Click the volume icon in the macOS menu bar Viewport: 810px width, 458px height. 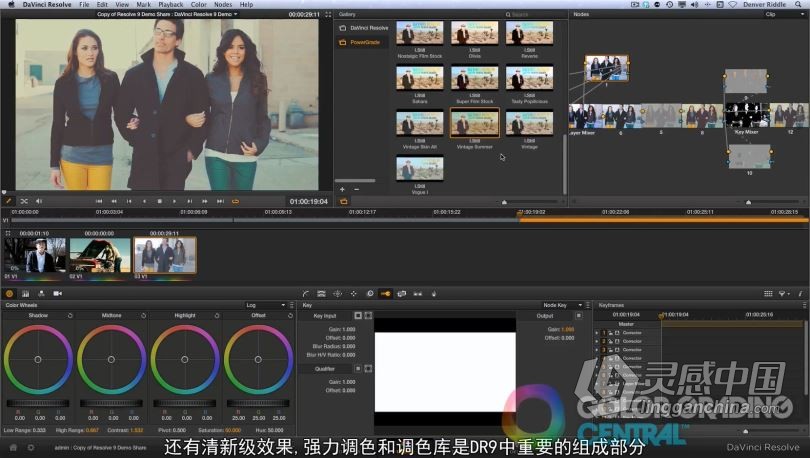point(694,5)
